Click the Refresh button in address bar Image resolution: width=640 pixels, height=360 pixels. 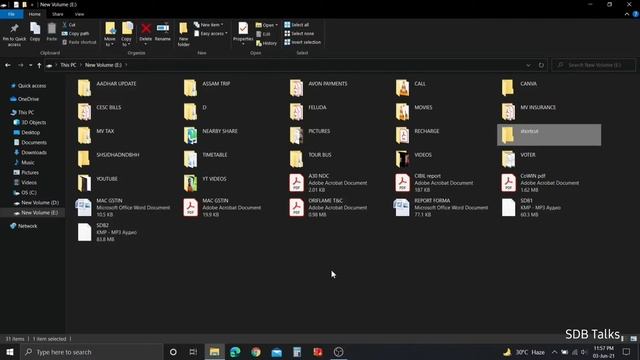pyautogui.click(x=541, y=65)
